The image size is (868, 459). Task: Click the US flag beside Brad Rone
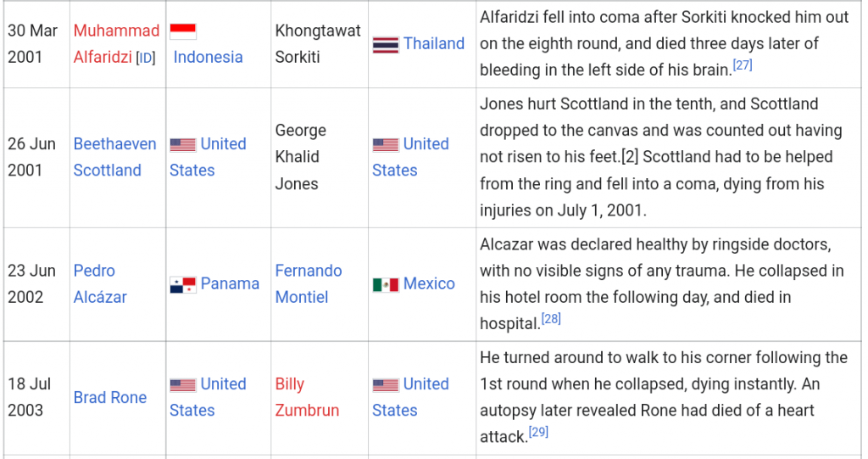coord(183,384)
